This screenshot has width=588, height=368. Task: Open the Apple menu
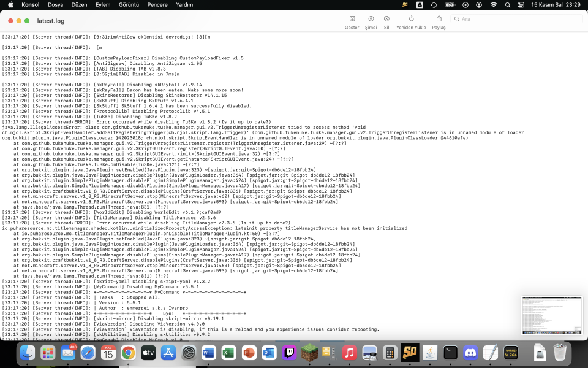[x=10, y=5]
